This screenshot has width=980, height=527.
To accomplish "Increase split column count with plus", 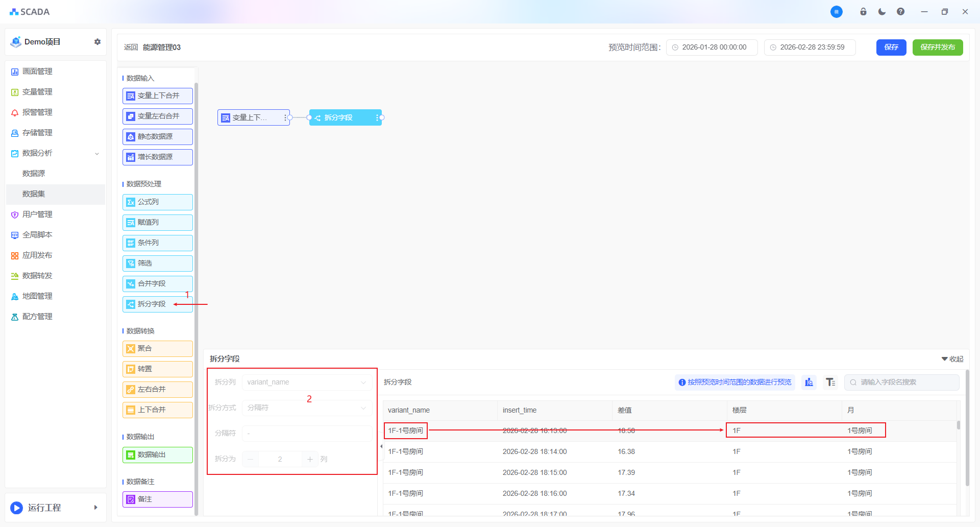I will [310, 459].
